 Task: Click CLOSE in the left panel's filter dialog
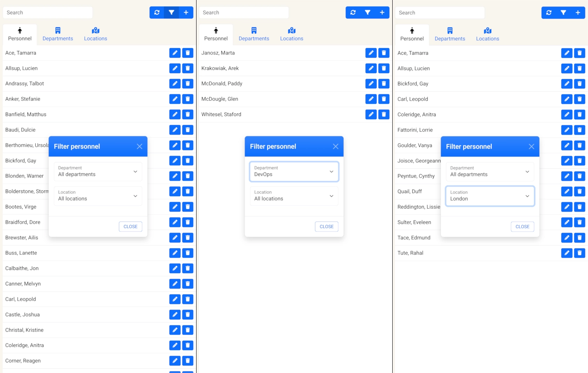[130, 227]
